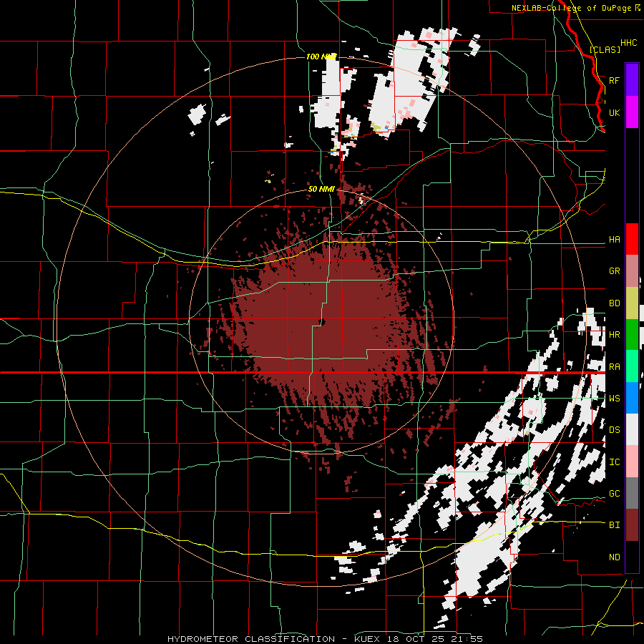Pick the light green RA color swatch

[x=632, y=366]
